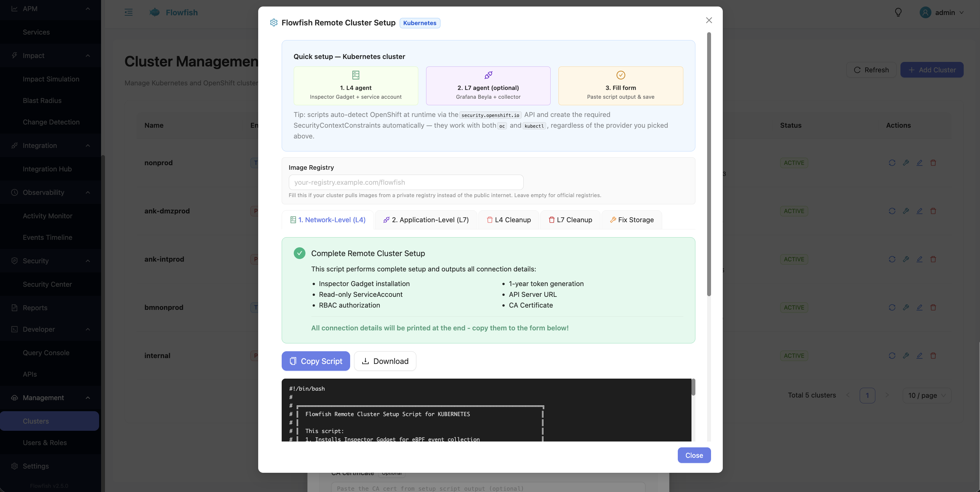Focus the Image Registry input field
The width and height of the screenshot is (980, 492).
pos(406,182)
